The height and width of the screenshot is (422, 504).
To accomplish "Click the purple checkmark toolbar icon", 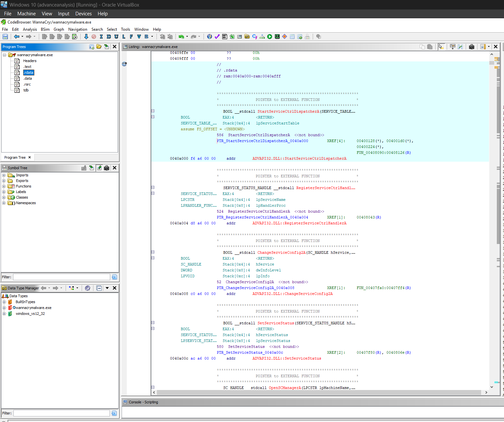I will click(x=217, y=37).
